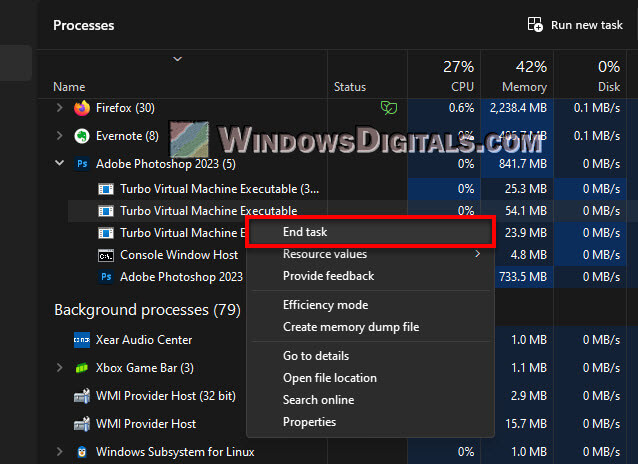Expand the Evernote (8) process group
The image size is (638, 464).
(59, 136)
